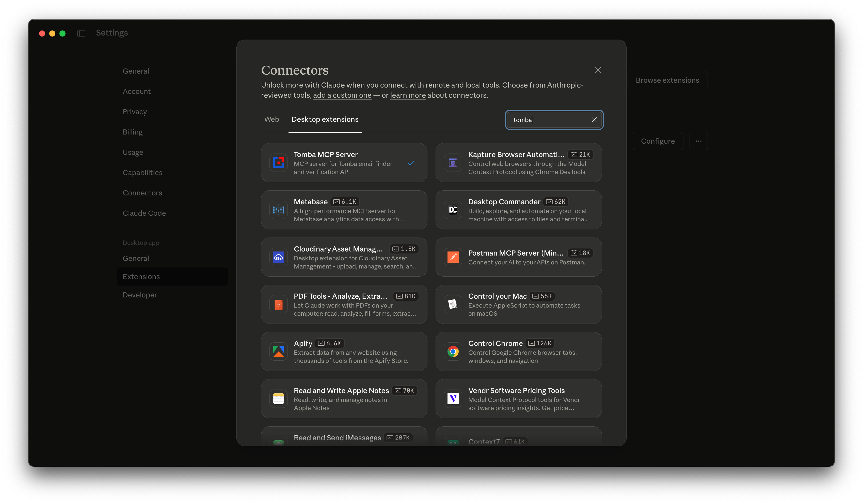Image resolution: width=863 pixels, height=504 pixels.
Task: Select the Desktop extensions tab
Action: (325, 120)
